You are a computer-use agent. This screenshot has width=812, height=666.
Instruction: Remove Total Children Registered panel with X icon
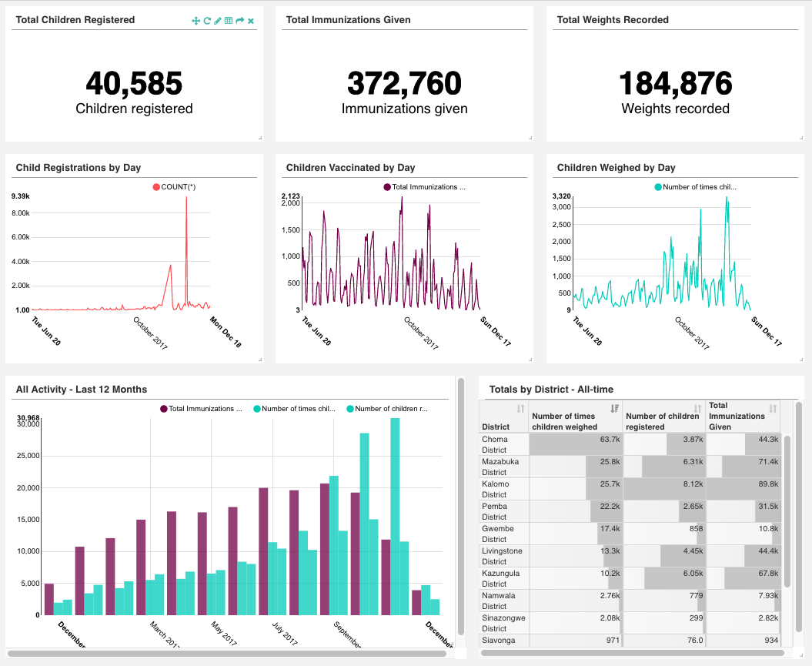[x=251, y=22]
